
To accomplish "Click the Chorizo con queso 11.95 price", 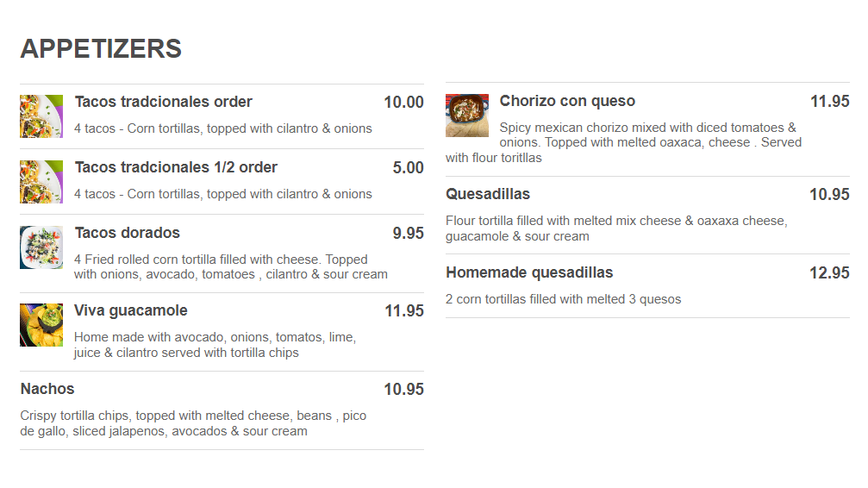I will pos(829,101).
